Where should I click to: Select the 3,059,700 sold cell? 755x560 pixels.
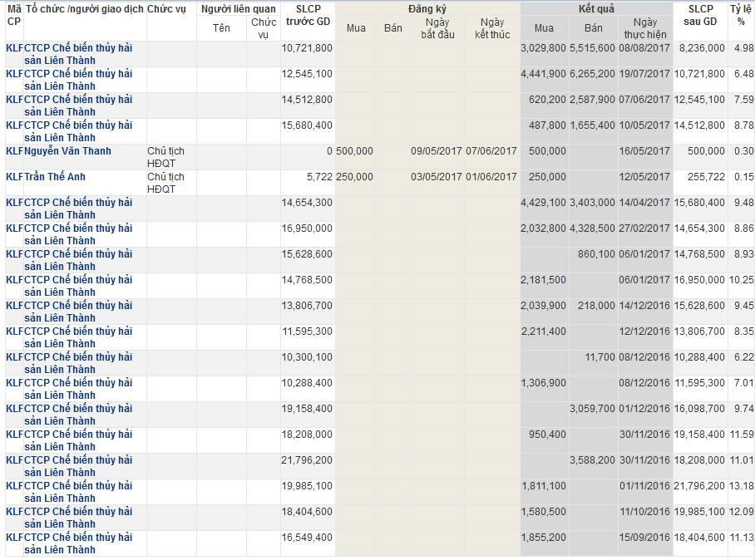pos(592,409)
